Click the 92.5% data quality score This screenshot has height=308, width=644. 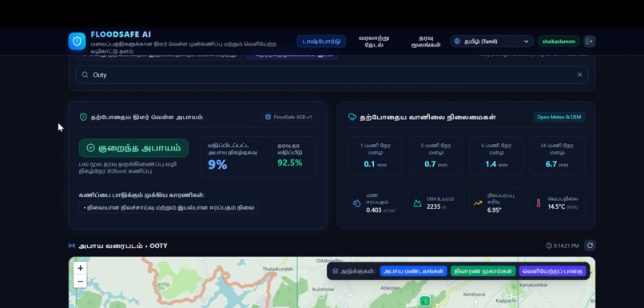click(290, 162)
